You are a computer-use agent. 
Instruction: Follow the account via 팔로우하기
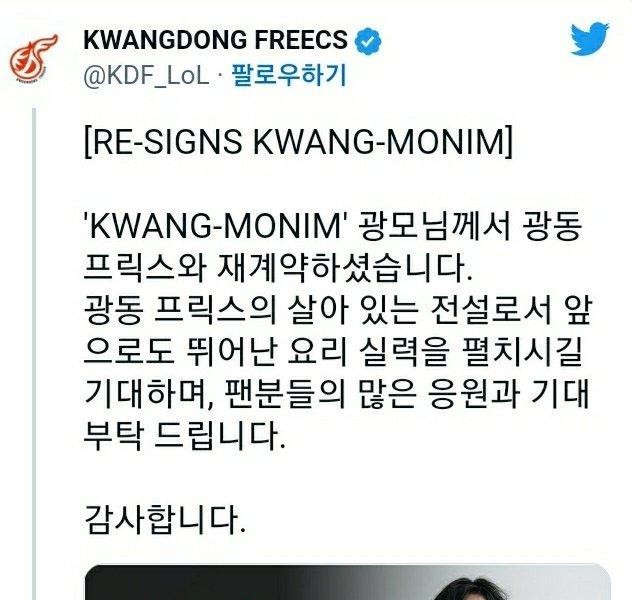[289, 75]
